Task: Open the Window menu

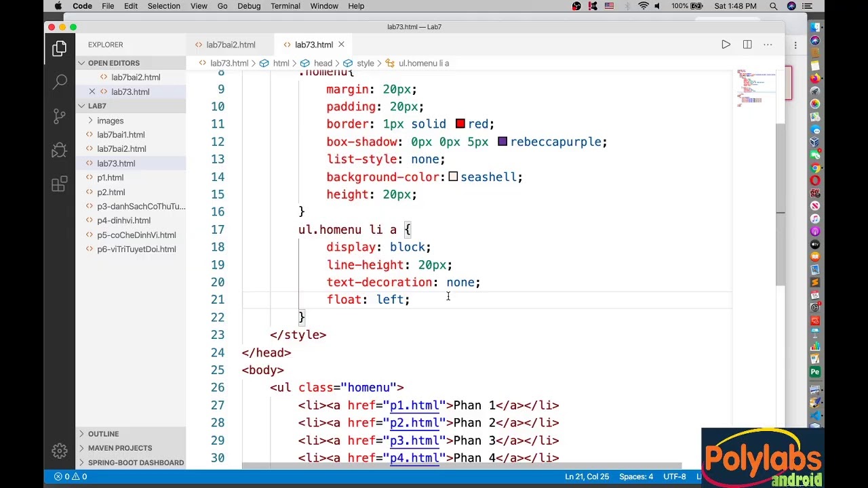Action: click(x=324, y=6)
